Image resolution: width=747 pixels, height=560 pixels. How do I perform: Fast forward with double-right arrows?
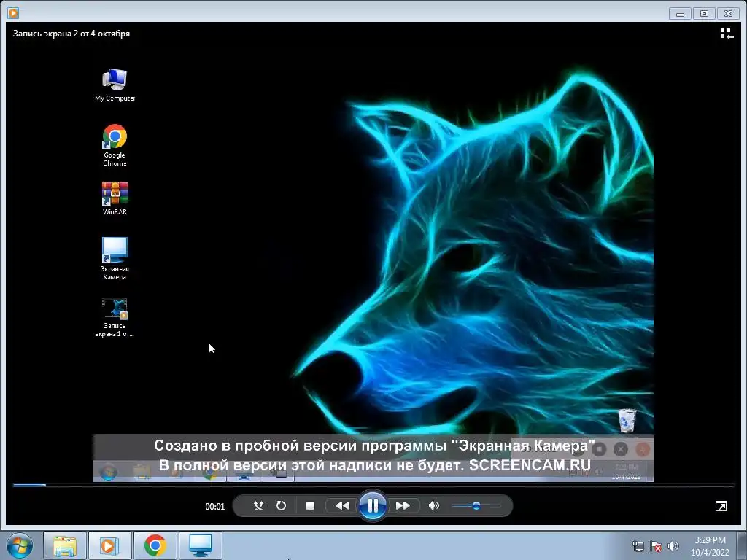tap(403, 505)
